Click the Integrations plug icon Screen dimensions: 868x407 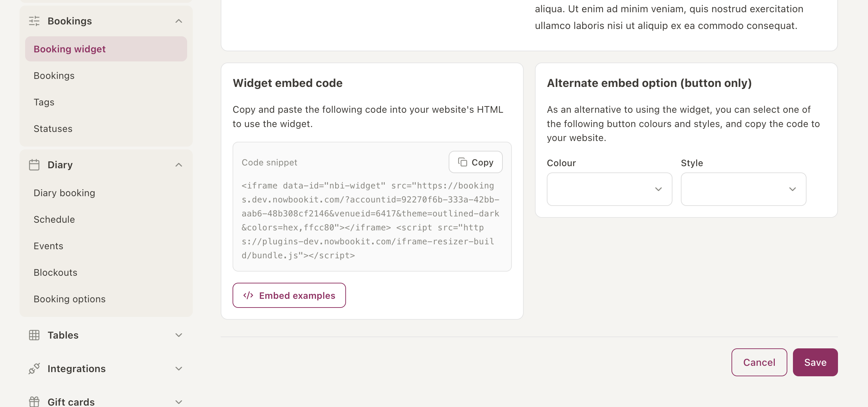pos(34,369)
